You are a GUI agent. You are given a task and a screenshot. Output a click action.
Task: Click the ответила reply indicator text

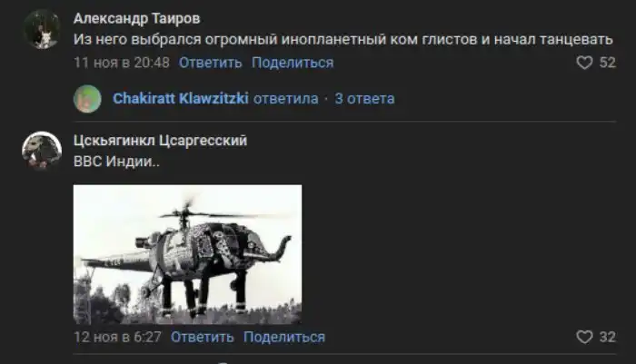click(x=286, y=99)
